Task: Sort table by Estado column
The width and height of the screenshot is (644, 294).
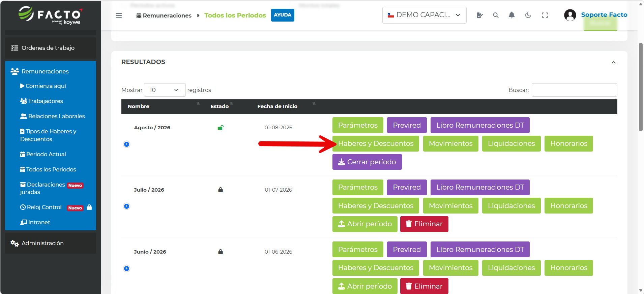Action: click(x=219, y=106)
